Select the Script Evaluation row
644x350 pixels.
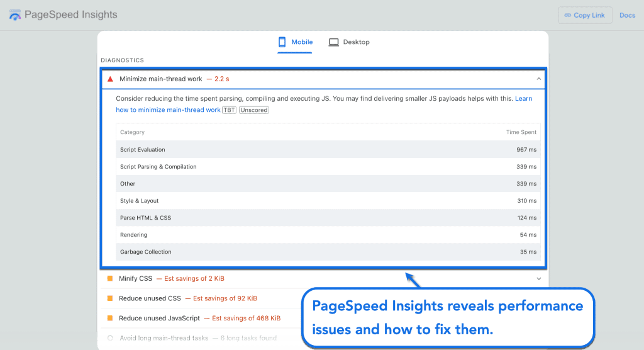coord(328,149)
